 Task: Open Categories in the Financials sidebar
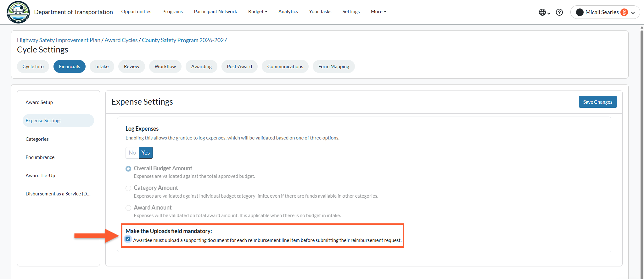37,139
